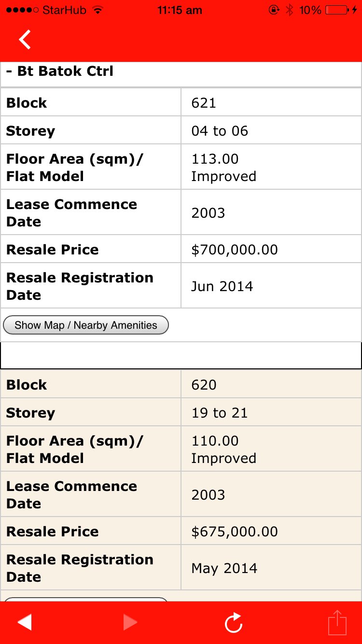Go to previous page with left arrow
362x644 pixels.
tap(25, 622)
